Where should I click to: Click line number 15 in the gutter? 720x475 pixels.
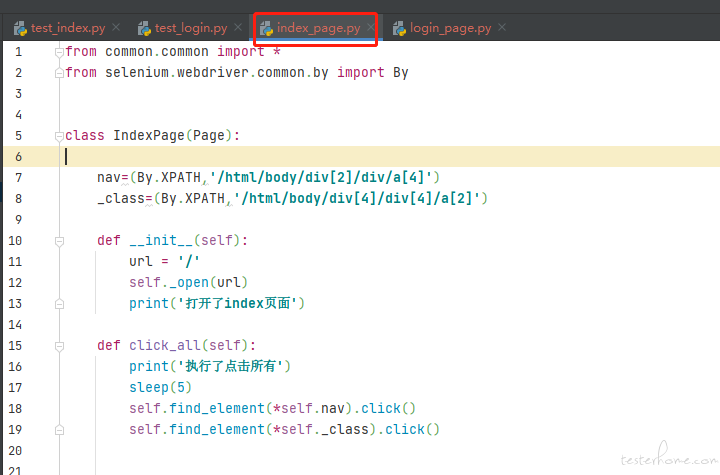15,346
